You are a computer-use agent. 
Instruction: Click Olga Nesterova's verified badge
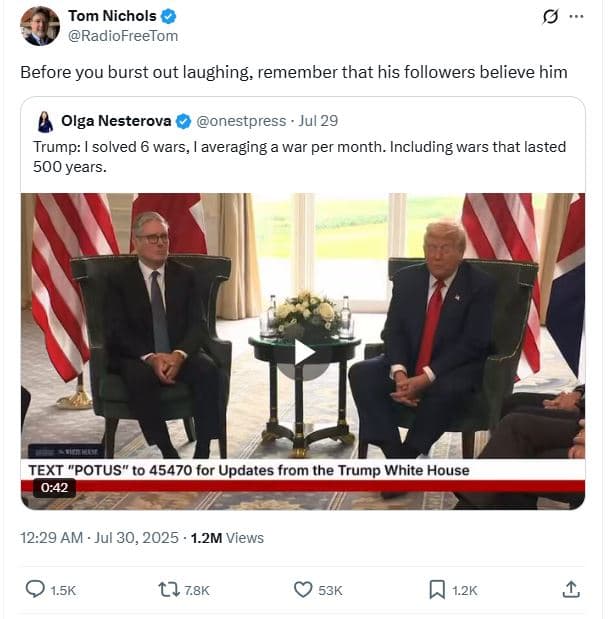click(x=184, y=121)
